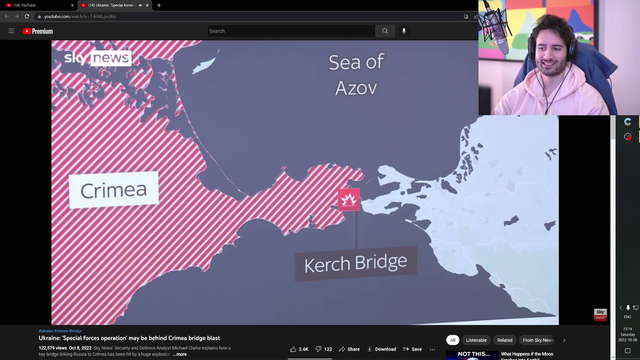
Task: Show hidden system tray icons
Action: 621,308
